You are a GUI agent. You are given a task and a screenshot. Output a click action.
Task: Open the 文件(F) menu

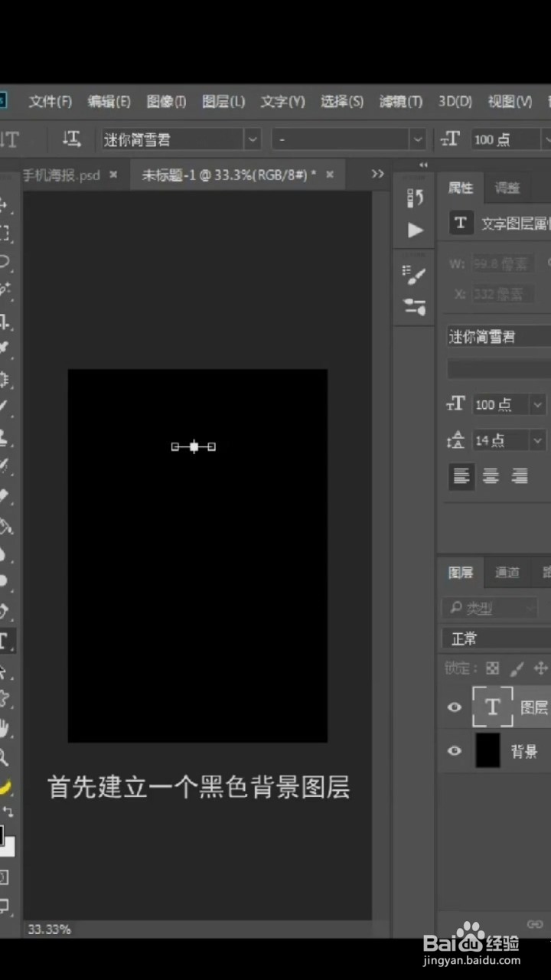point(50,101)
